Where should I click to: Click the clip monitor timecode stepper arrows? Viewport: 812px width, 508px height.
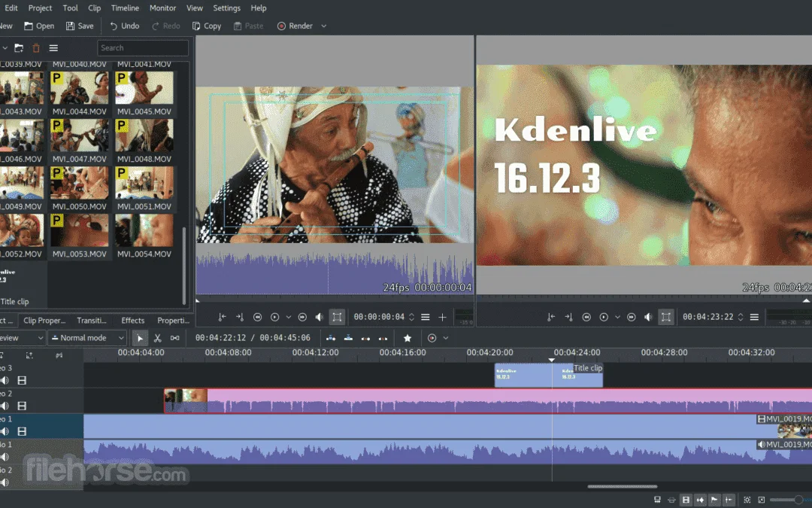412,317
